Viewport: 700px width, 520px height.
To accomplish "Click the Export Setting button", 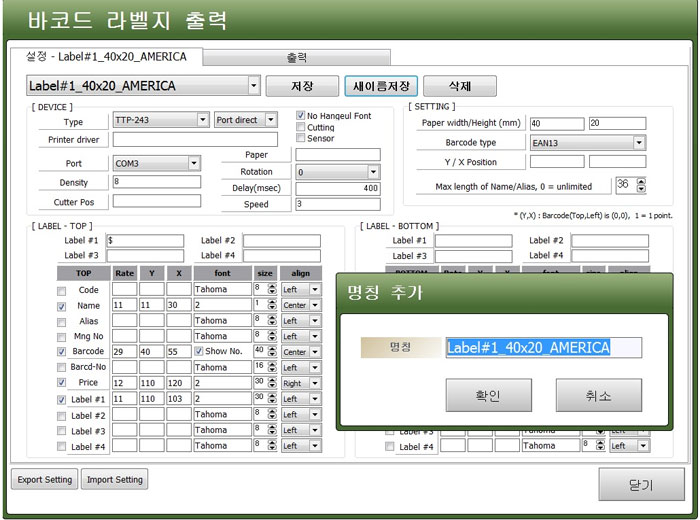I will point(45,479).
